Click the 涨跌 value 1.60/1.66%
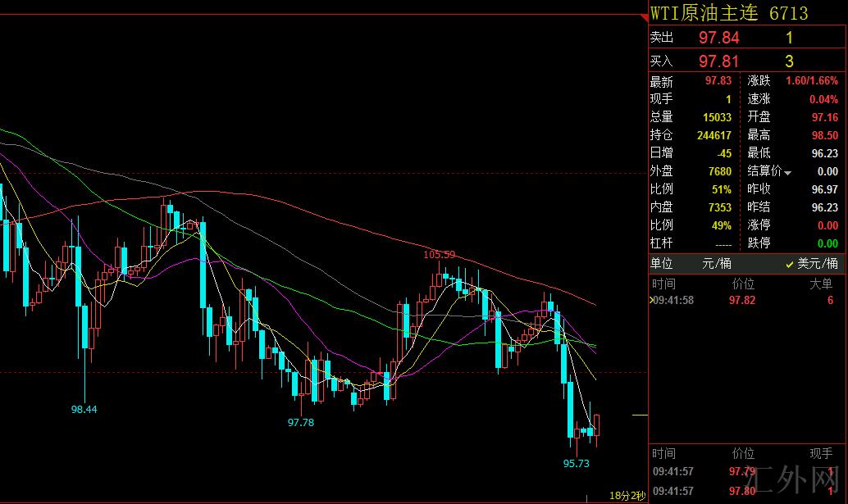The image size is (848, 504). 811,81
